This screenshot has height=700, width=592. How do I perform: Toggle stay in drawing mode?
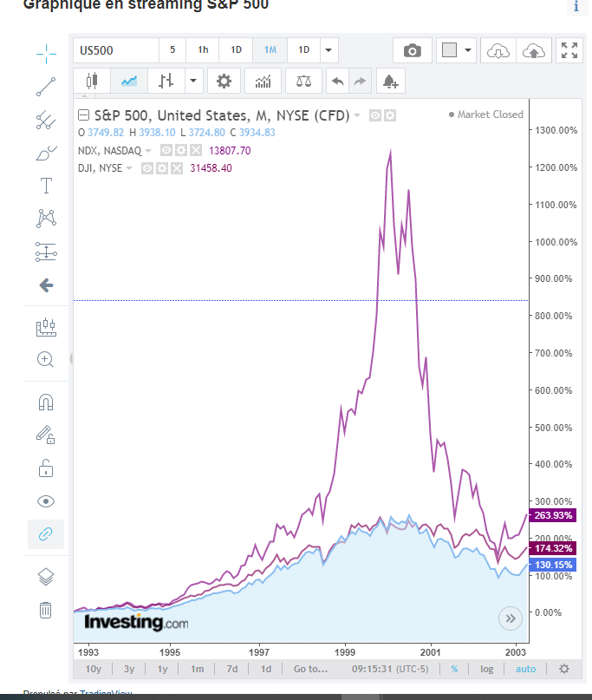(x=45, y=435)
